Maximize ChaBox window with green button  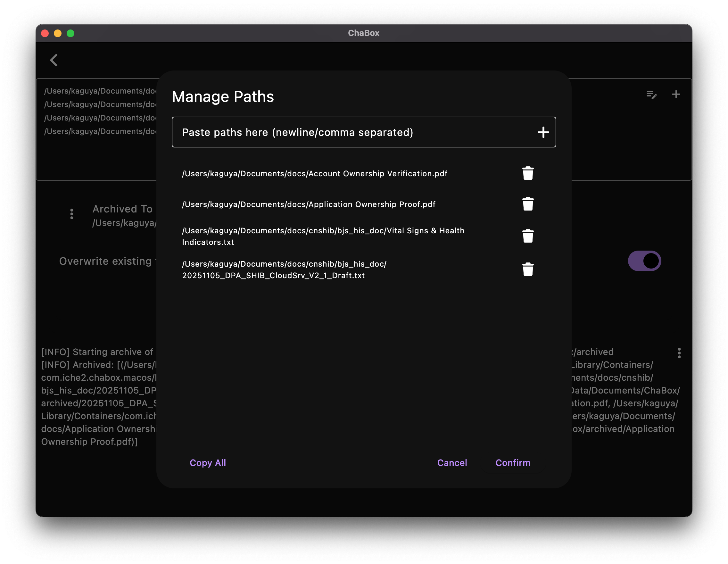70,33
